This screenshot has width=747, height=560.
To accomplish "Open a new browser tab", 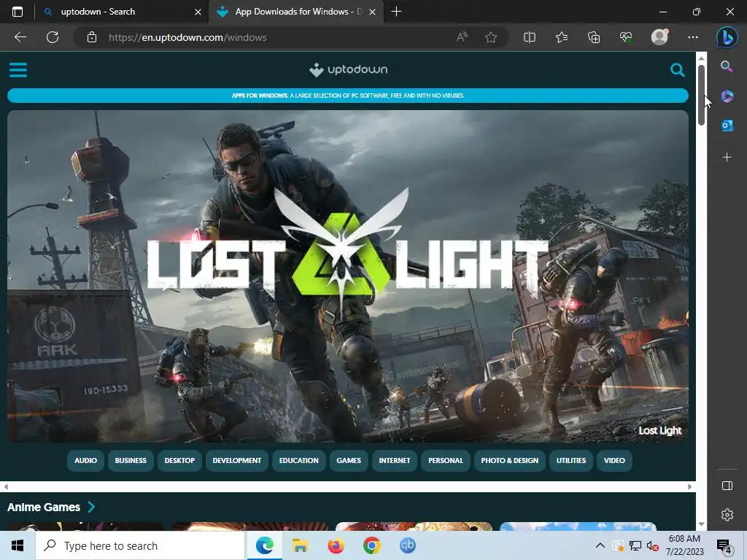I will (396, 12).
